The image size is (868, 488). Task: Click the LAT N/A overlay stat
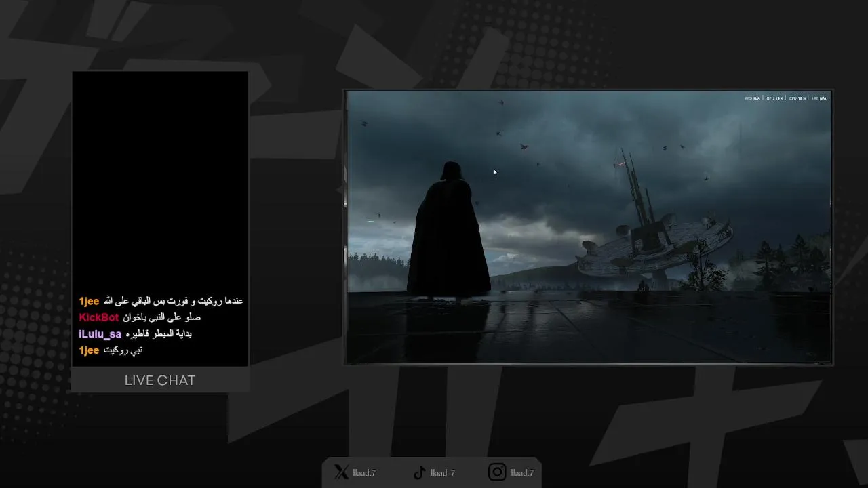coord(819,98)
